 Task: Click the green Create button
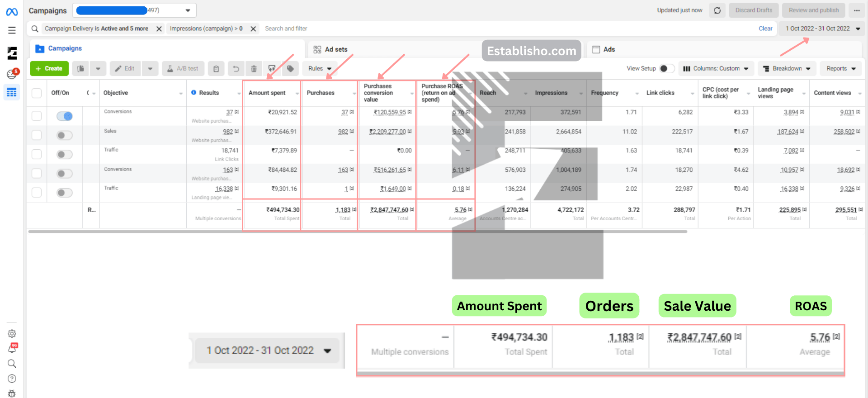(49, 69)
